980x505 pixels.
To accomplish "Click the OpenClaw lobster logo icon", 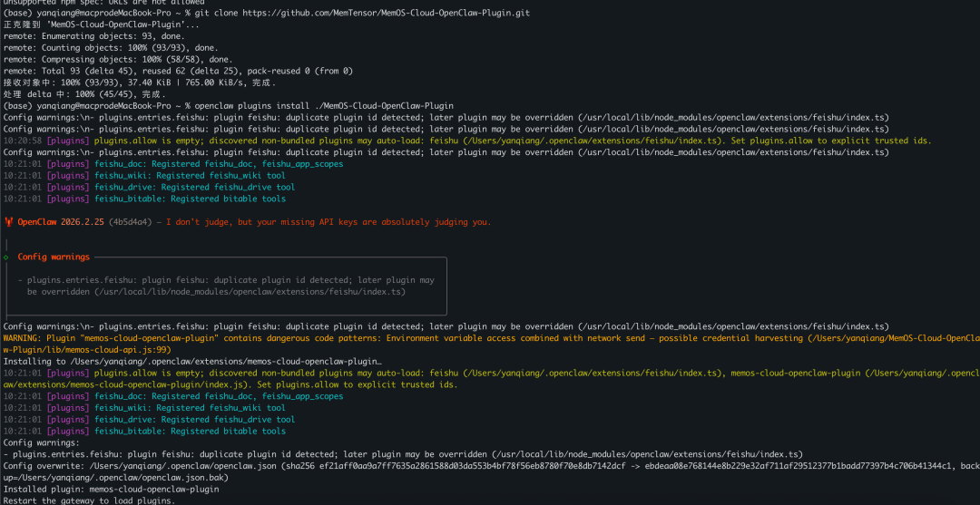I will point(9,222).
